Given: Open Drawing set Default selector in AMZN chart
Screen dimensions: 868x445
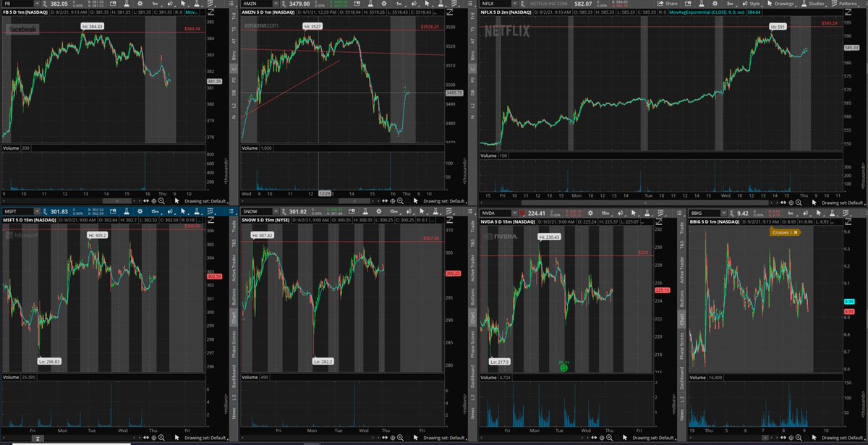Looking at the screenshot, I should tap(445, 200).
